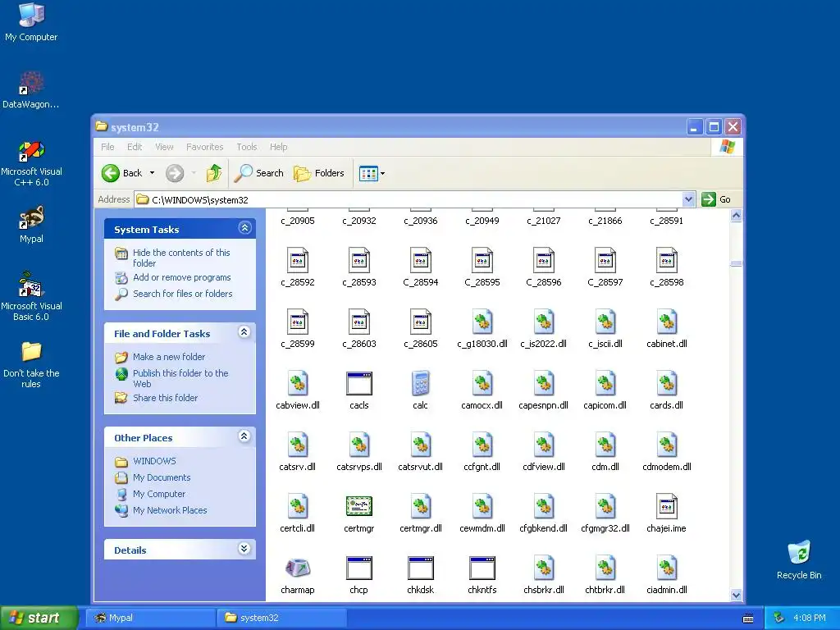
Task: Expand the Details panel
Action: point(244,549)
